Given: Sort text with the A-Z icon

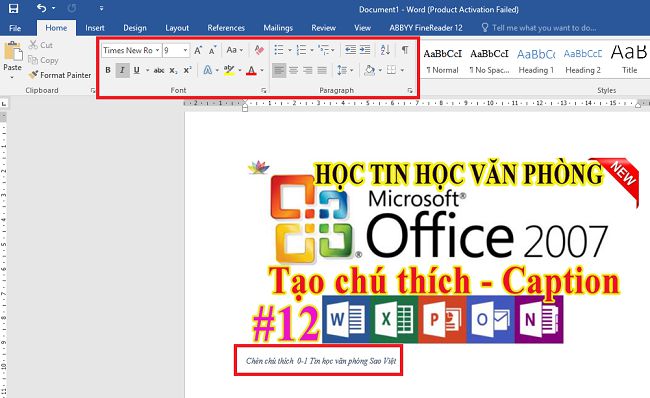Looking at the screenshot, I should tap(385, 50).
